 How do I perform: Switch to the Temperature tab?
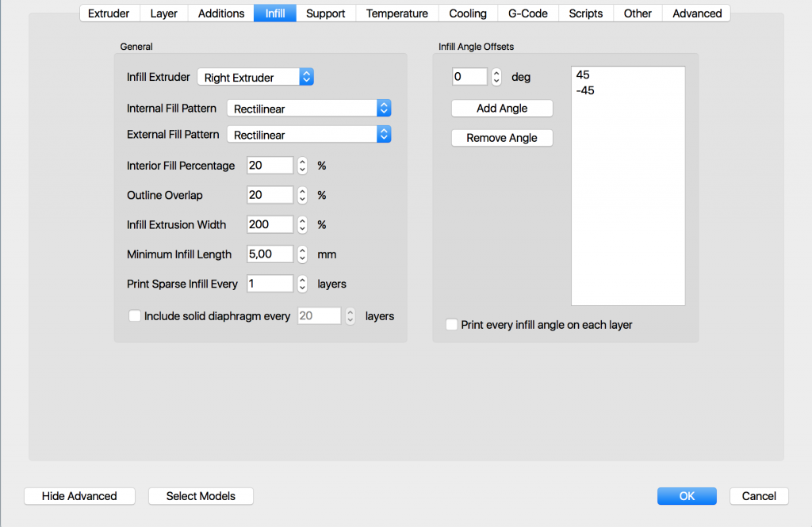[397, 13]
